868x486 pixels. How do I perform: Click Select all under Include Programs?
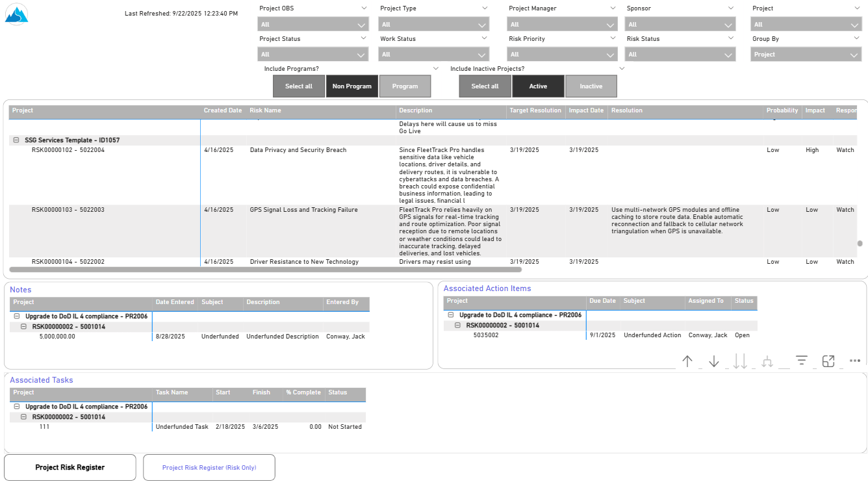point(299,86)
